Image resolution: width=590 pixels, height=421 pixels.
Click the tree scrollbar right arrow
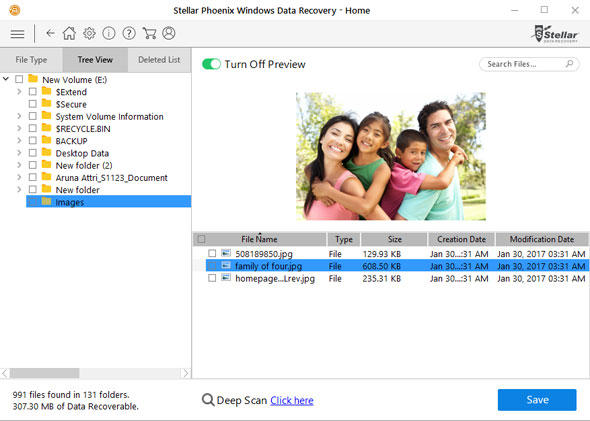(186, 373)
